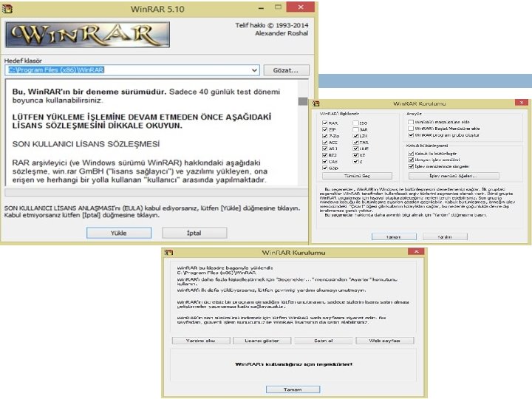This screenshot has height=399, width=532.
Task: Uncheck the TAR association checkbox
Action: coord(355,142)
